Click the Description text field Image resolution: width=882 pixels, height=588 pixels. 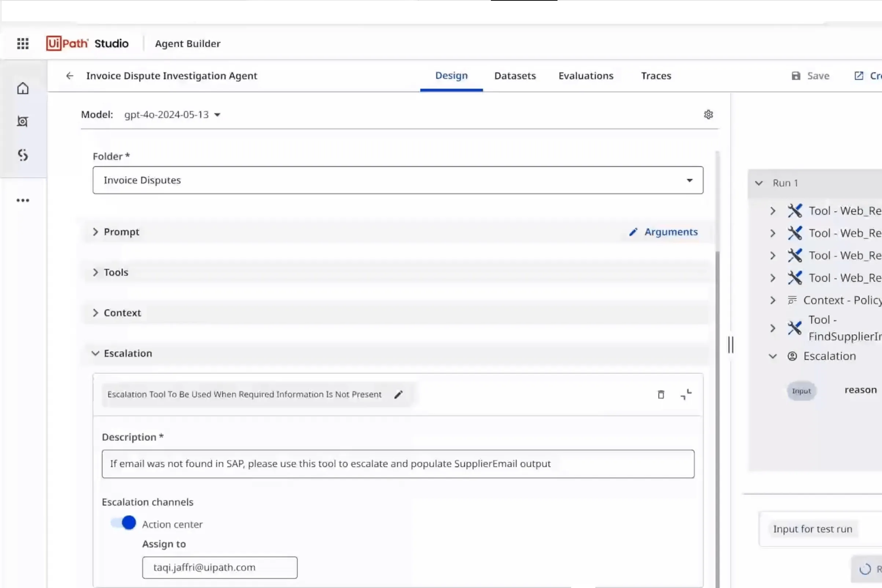[398, 464]
